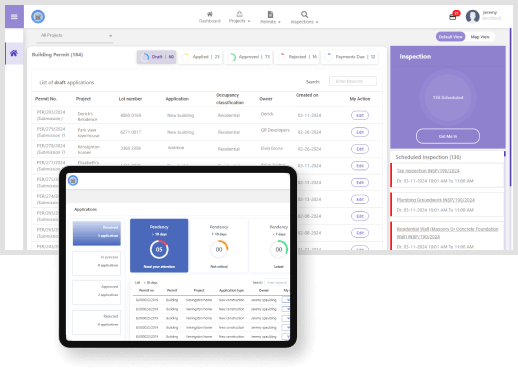Select Rejected applications card in tablet
Image resolution: width=518 pixels, height=374 pixels.
click(x=97, y=322)
